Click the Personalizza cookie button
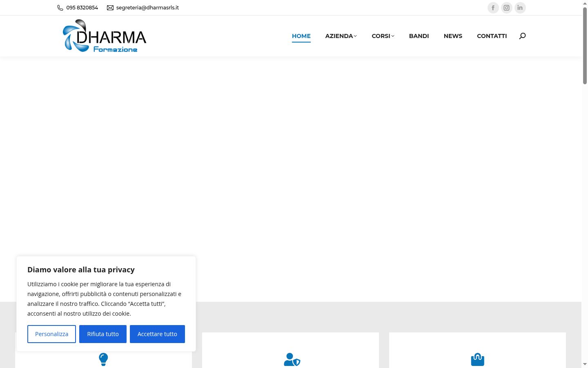 (x=51, y=334)
